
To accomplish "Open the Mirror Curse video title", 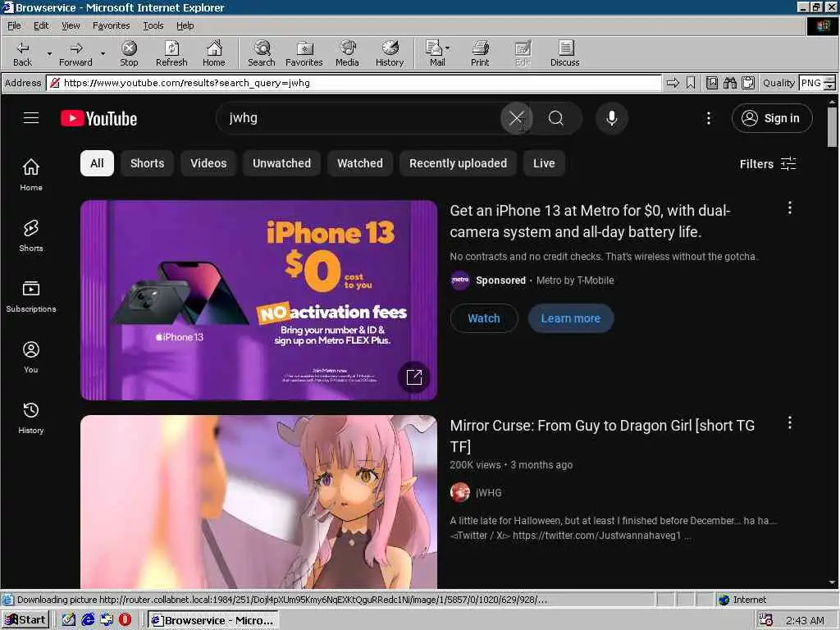I will [602, 436].
